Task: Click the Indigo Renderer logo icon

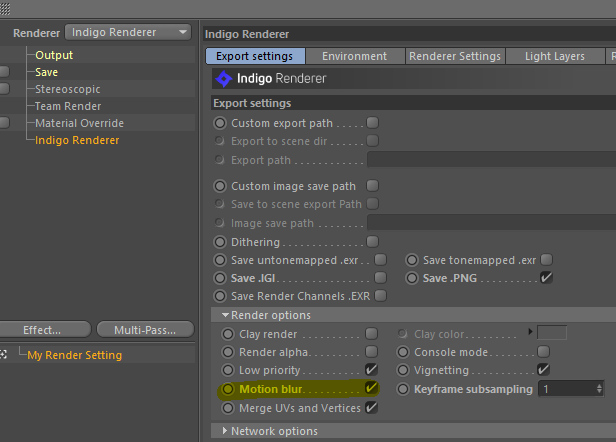Action: pos(224,79)
